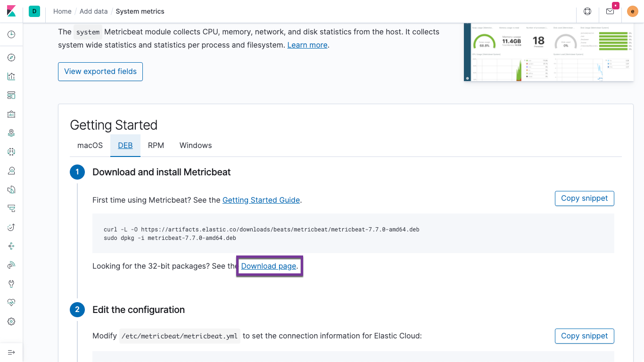Click View exported fields button
This screenshot has height=362, width=644.
click(x=100, y=72)
